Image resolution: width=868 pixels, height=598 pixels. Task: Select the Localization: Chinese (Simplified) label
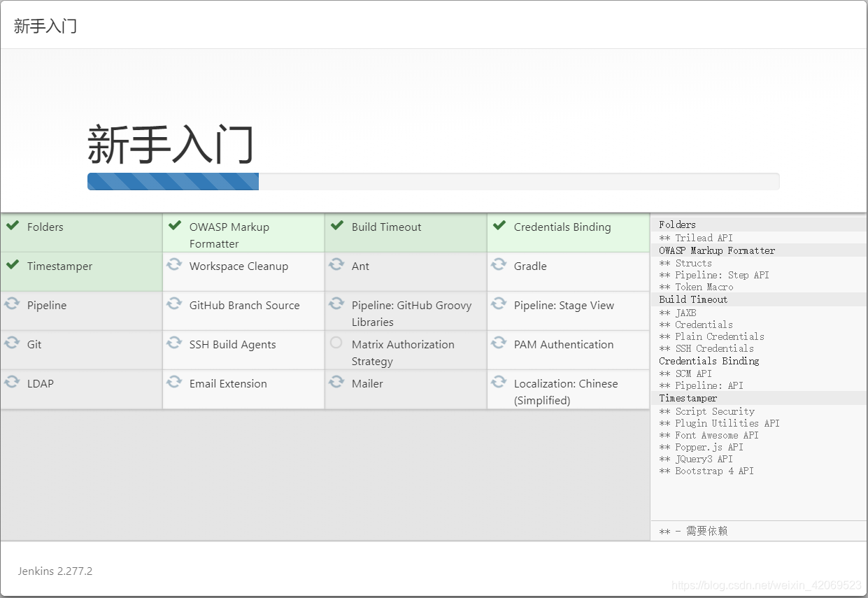coord(566,392)
